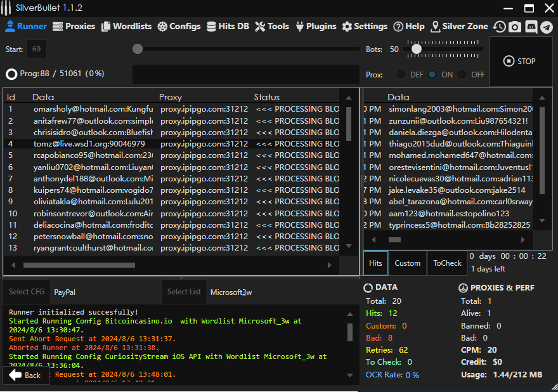Click the Select CFG button

click(27, 292)
